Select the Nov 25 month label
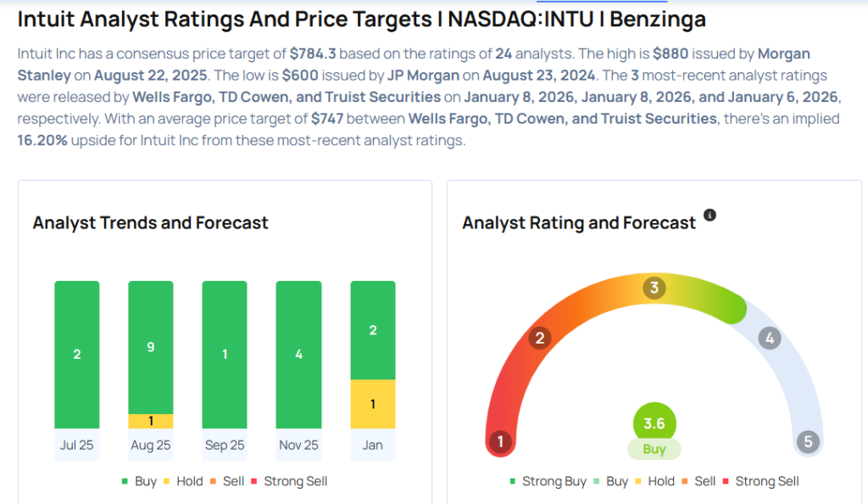This screenshot has height=504, width=868. (x=298, y=445)
